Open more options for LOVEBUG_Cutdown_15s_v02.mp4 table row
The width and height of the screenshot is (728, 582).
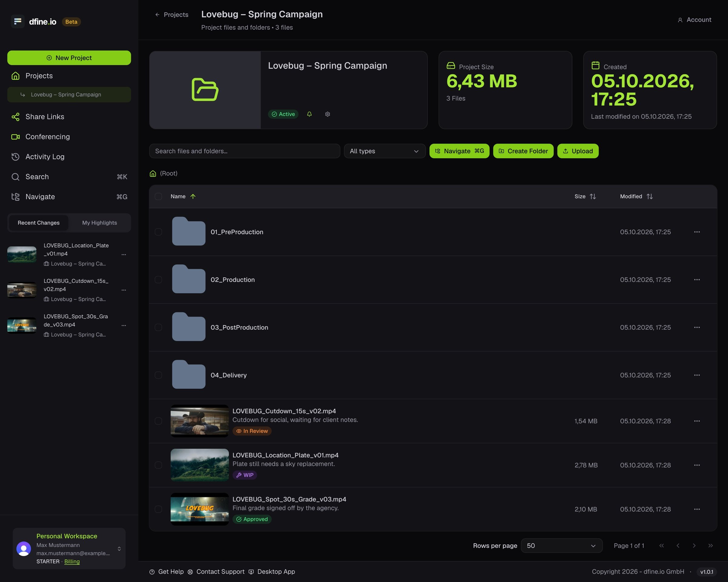[697, 421]
